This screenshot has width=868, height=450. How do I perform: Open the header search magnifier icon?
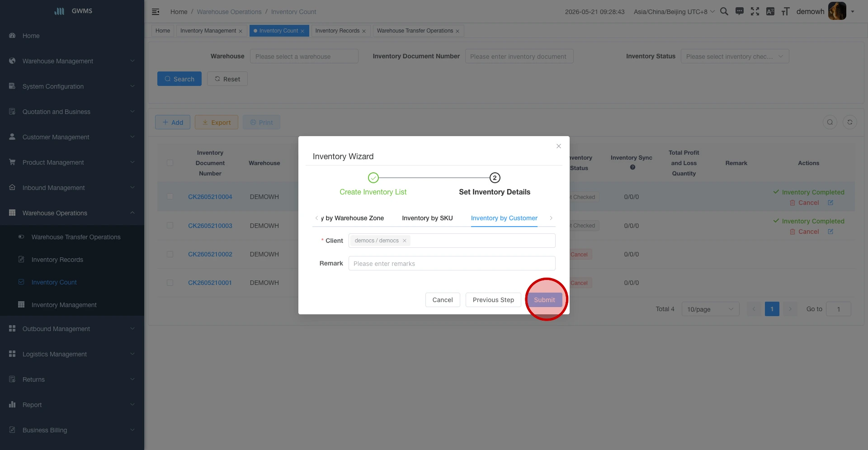tap(724, 12)
